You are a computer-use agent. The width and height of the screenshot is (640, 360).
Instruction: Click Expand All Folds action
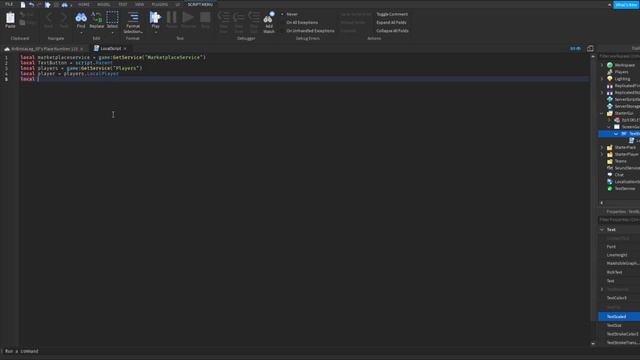391,22
